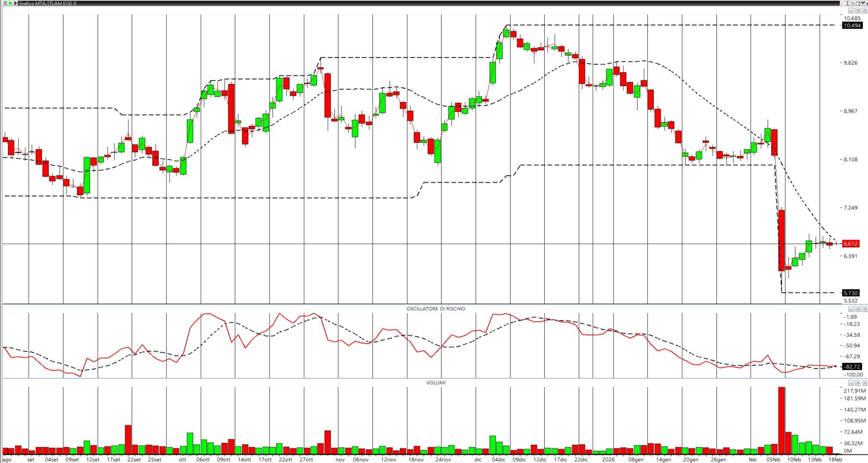
Task: Click the window layout icon in title bar
Action: point(858,3)
